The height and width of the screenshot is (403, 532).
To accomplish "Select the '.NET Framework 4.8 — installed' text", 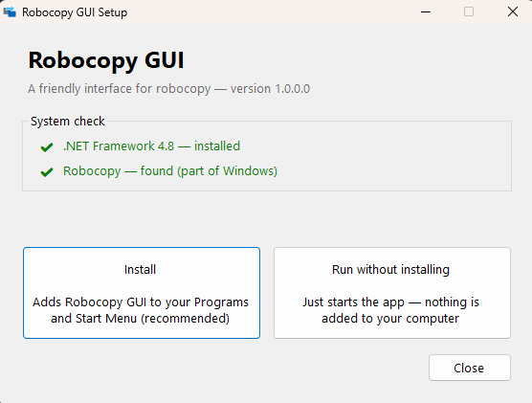I will coord(152,146).
